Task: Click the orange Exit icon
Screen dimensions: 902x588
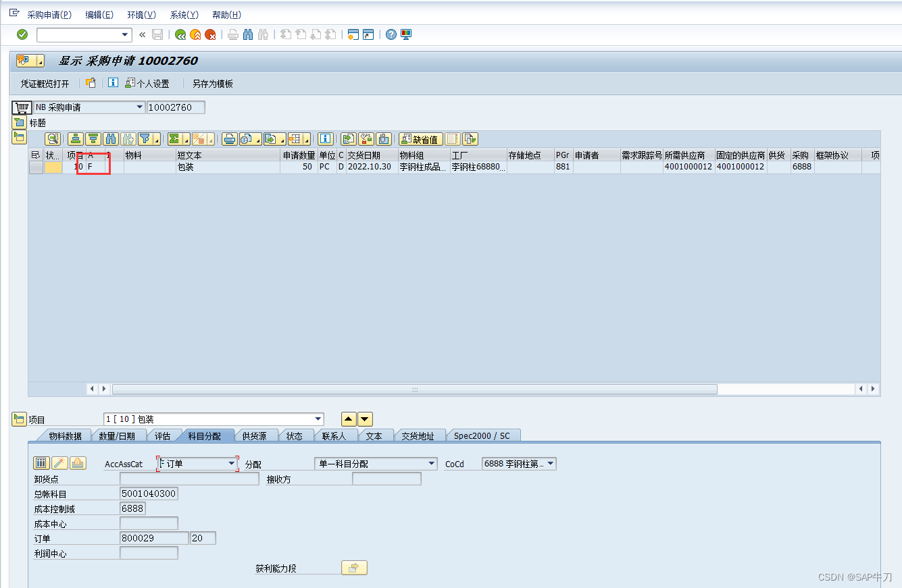Action: [195, 34]
